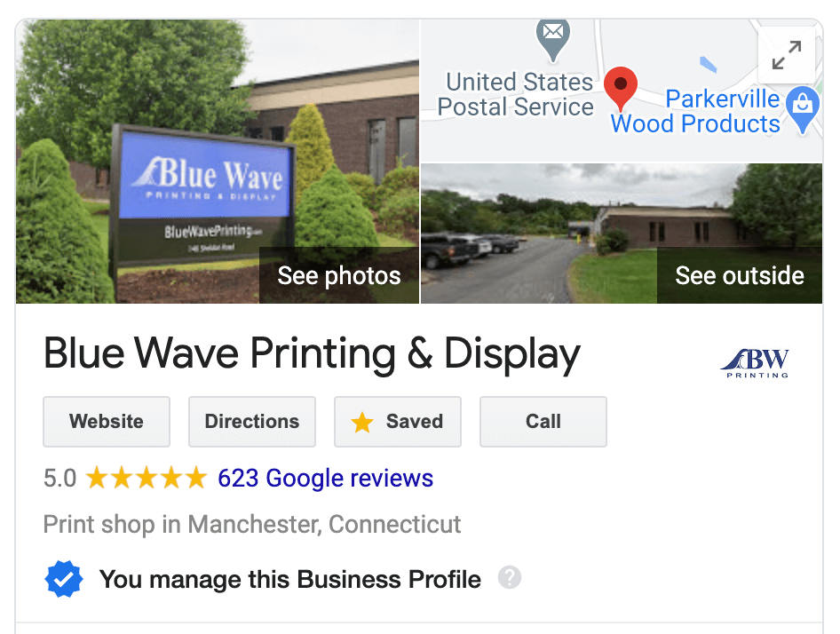Open the Website button

tap(107, 421)
